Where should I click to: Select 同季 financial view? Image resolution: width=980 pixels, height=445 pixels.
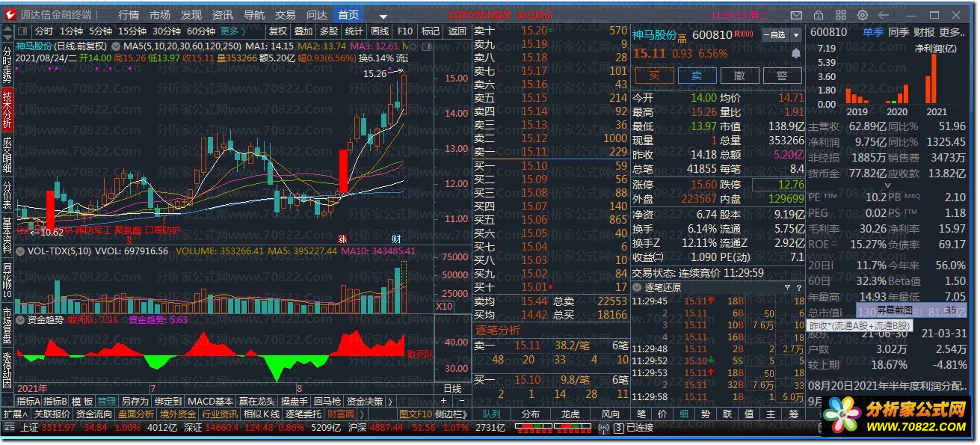click(899, 32)
